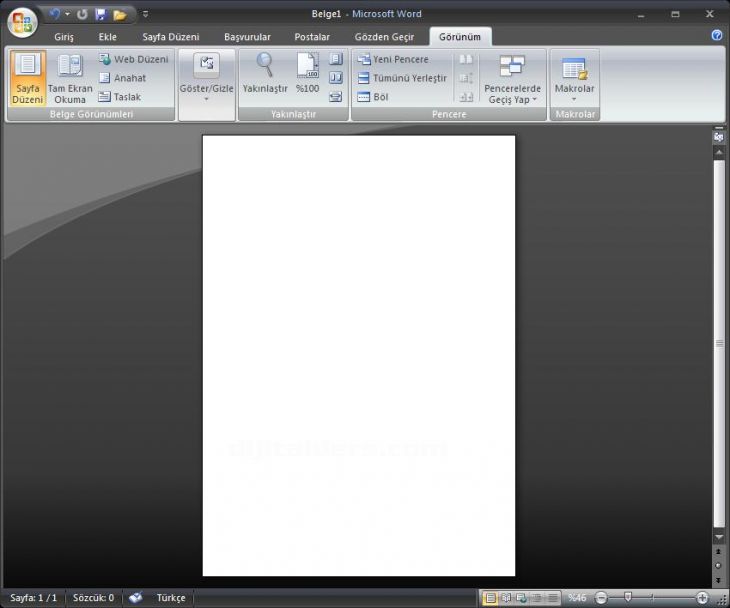730x608 pixels.
Task: Select Print Layout view icon in the status bar
Action: (490, 598)
